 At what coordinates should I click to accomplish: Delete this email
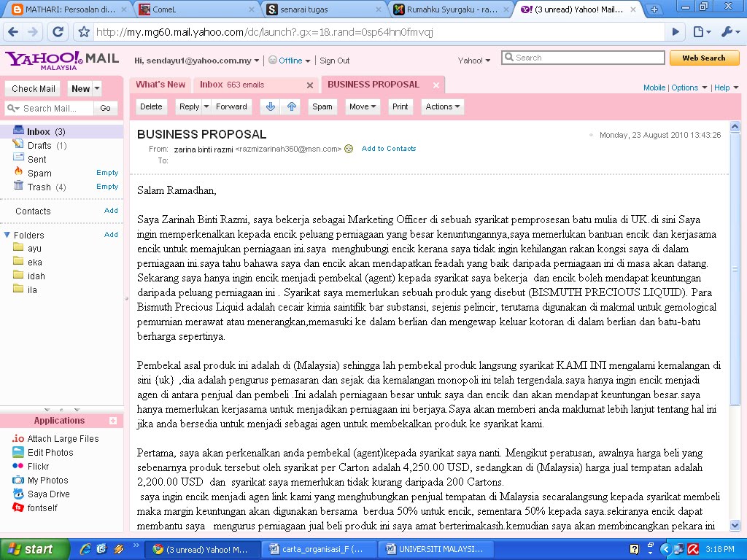coord(151,106)
